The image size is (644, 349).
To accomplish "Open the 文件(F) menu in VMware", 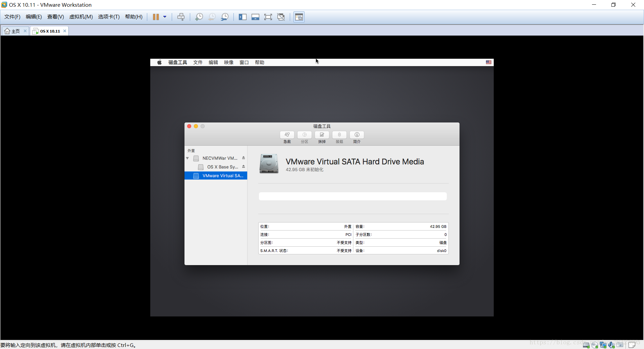I will click(x=12, y=17).
